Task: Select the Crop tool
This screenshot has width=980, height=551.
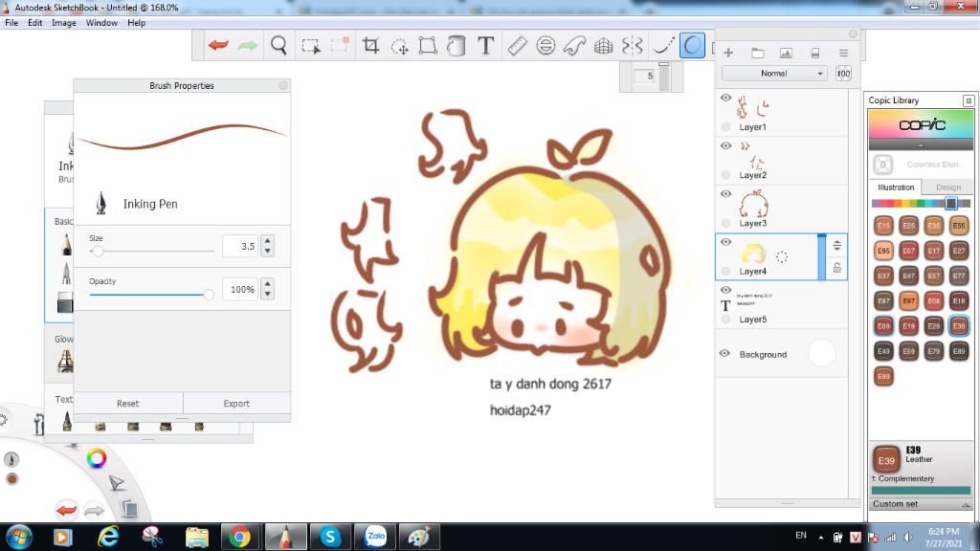Action: tap(370, 46)
